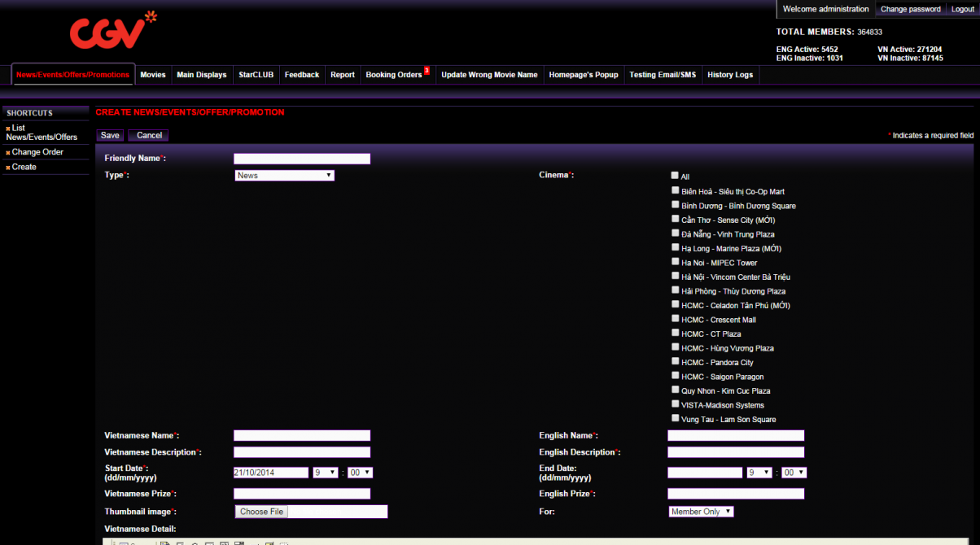Check the 'All' cinema checkbox
Image resolution: width=980 pixels, height=545 pixels.
click(x=675, y=176)
